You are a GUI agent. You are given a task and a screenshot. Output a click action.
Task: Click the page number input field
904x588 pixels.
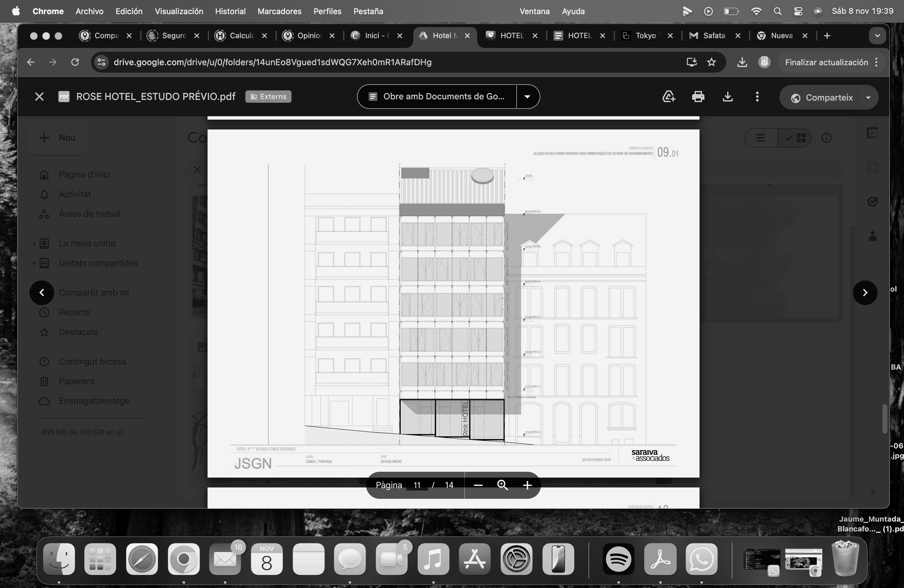[x=417, y=485]
